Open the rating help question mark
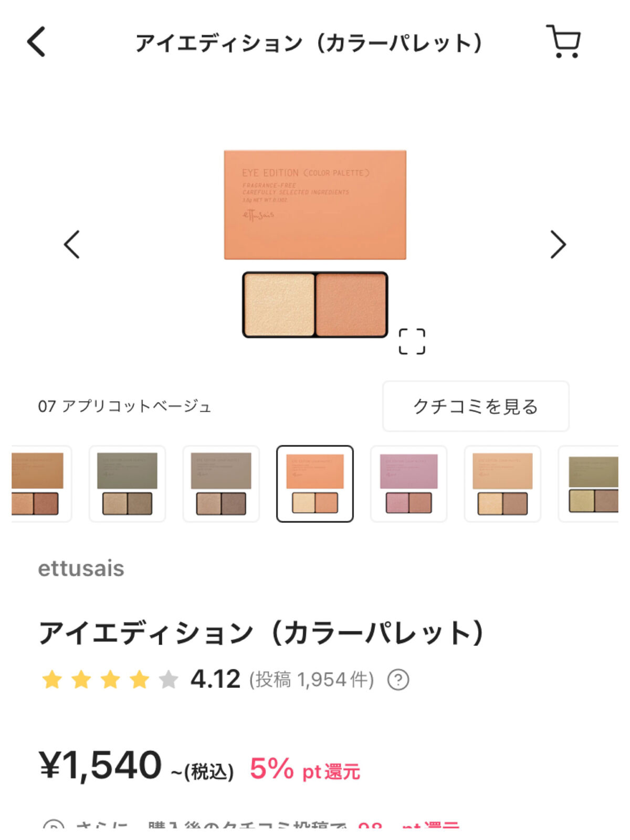 coord(398,680)
